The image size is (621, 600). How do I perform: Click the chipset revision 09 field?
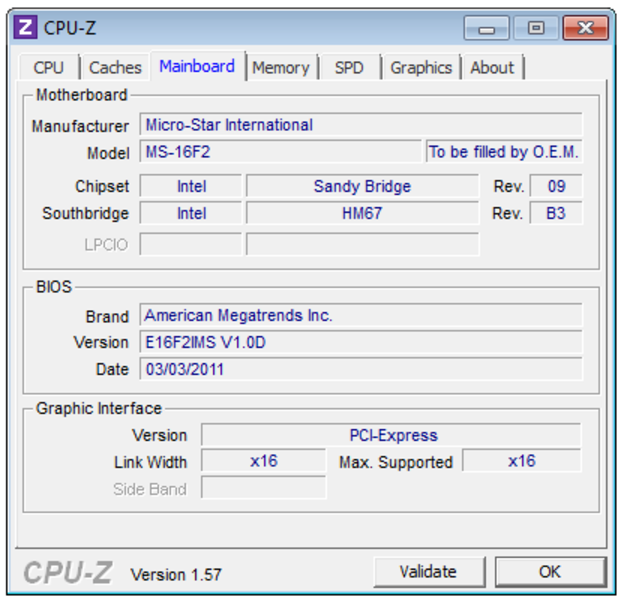(x=556, y=186)
